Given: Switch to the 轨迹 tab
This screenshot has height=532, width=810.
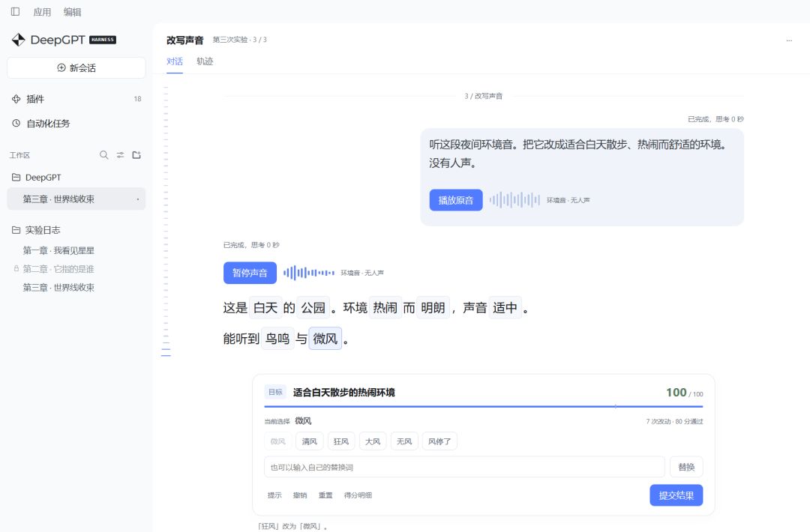Looking at the screenshot, I should (205, 61).
